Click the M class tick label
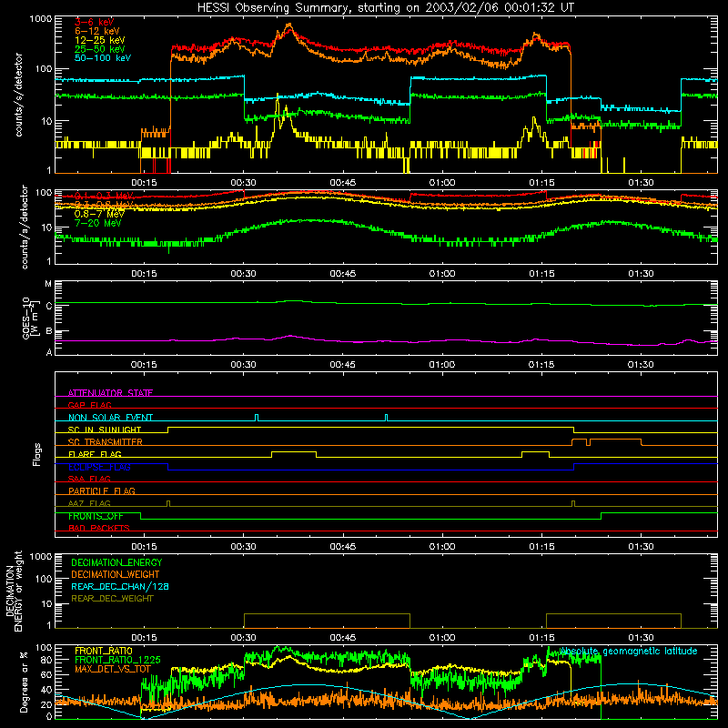This screenshot has height=728, width=728. point(48,284)
